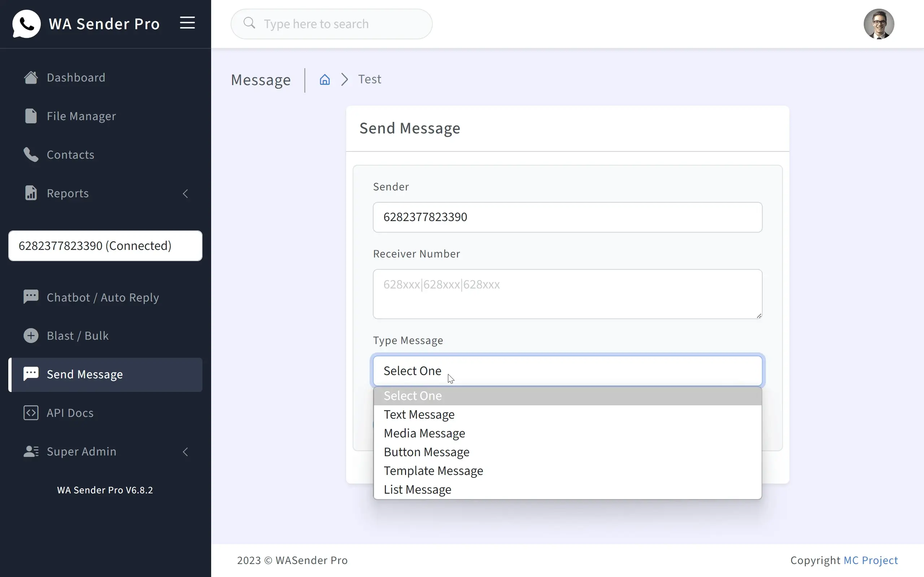Click the WA Sender Pro phone logo
The width and height of the screenshot is (924, 577).
[26, 24]
